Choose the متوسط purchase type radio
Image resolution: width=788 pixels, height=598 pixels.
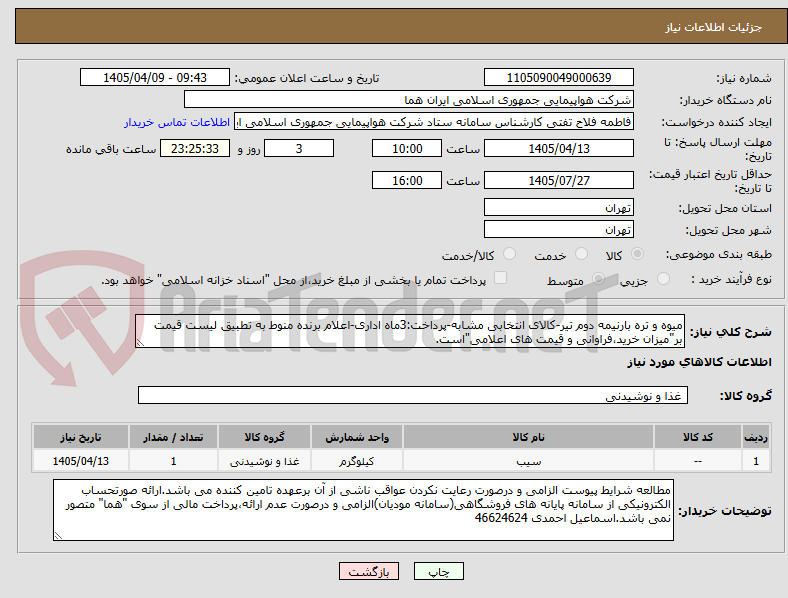[x=598, y=278]
